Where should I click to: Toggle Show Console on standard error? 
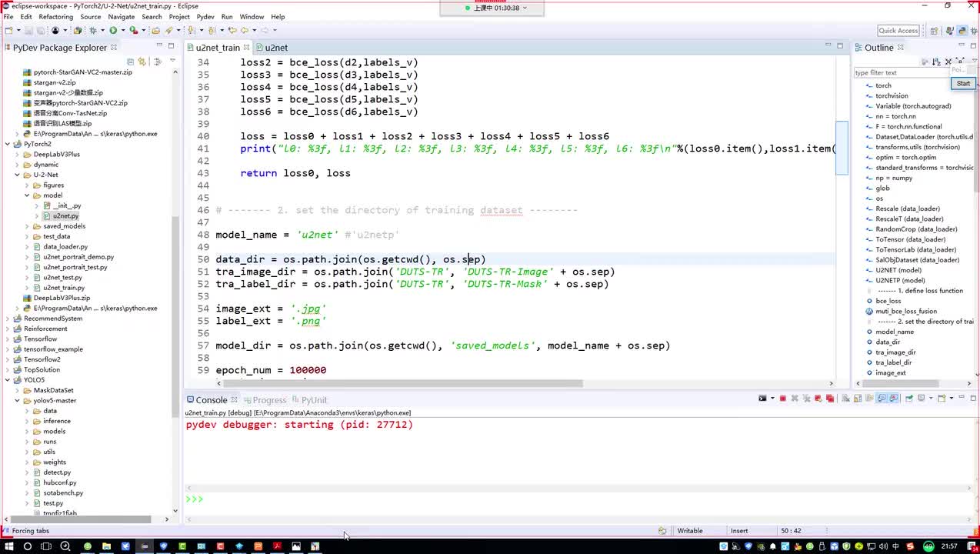click(894, 398)
